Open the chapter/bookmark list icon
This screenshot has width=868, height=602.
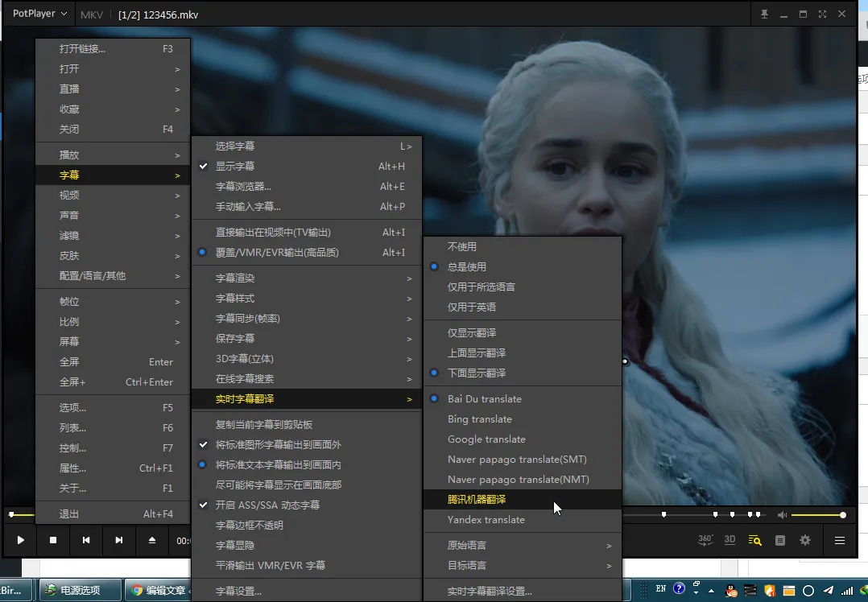780,540
